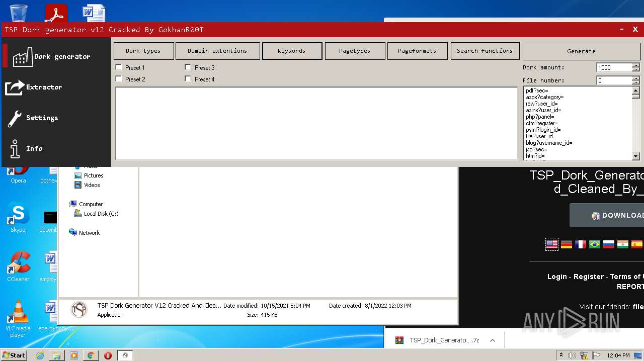The image size is (644, 362).
Task: Select Videos in Explorer navigation pane
Action: point(87,185)
